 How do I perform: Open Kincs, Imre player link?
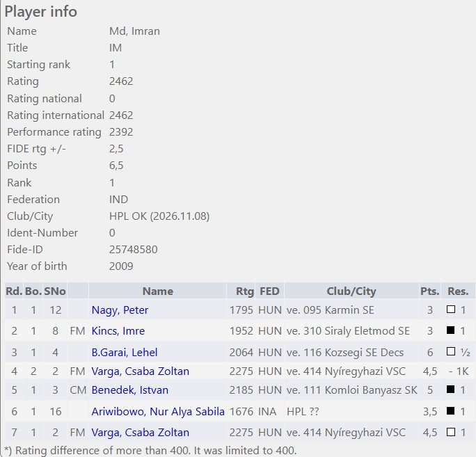pos(118,330)
